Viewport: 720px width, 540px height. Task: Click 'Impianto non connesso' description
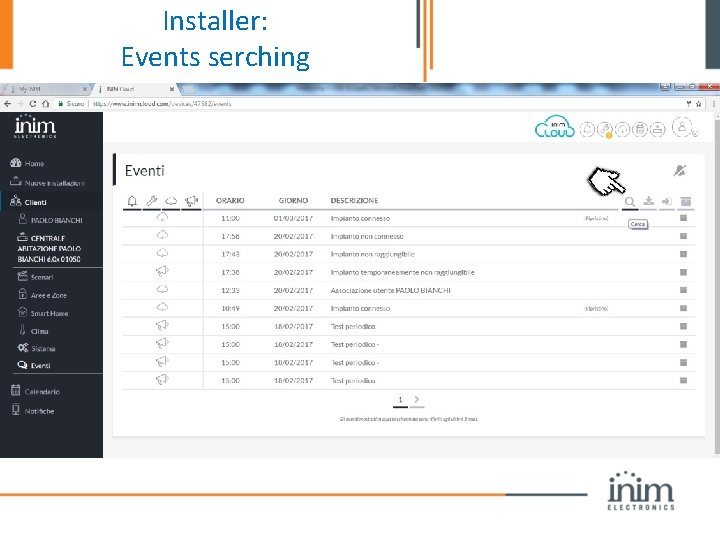click(x=367, y=236)
